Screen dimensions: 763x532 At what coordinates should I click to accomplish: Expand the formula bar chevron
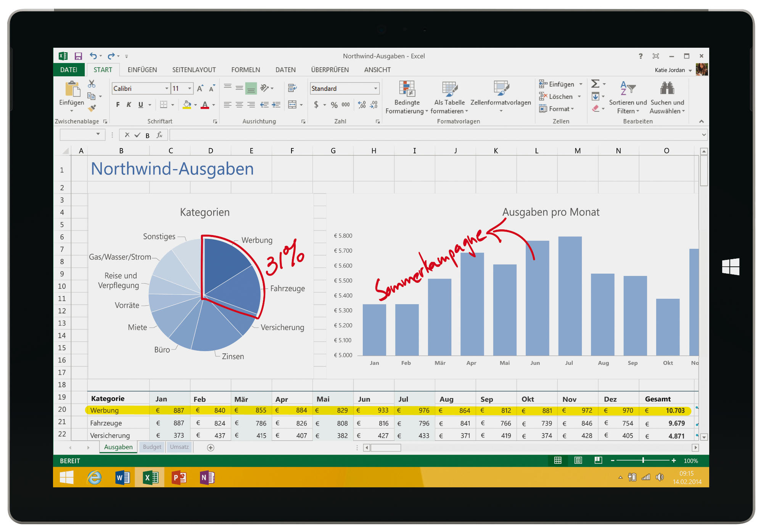click(704, 135)
